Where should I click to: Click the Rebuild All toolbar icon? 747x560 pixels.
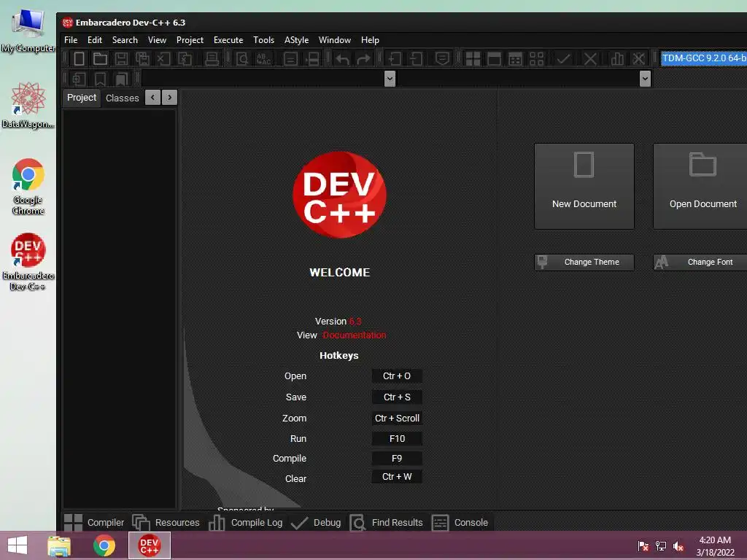tap(536, 58)
